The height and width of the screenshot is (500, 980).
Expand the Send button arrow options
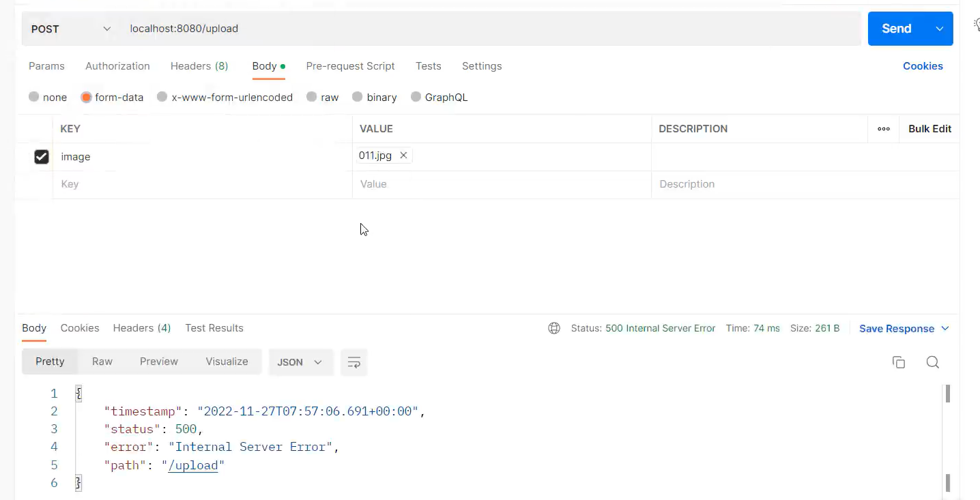tap(940, 29)
